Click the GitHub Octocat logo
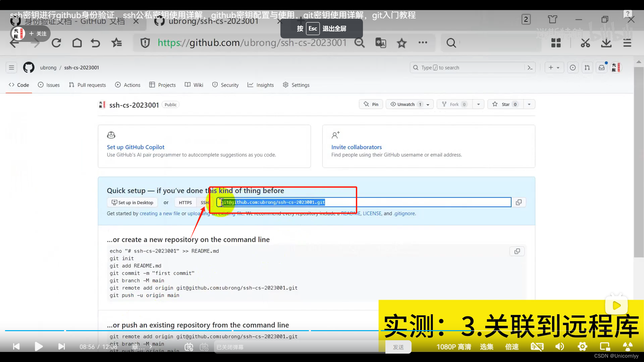 pos(29,67)
